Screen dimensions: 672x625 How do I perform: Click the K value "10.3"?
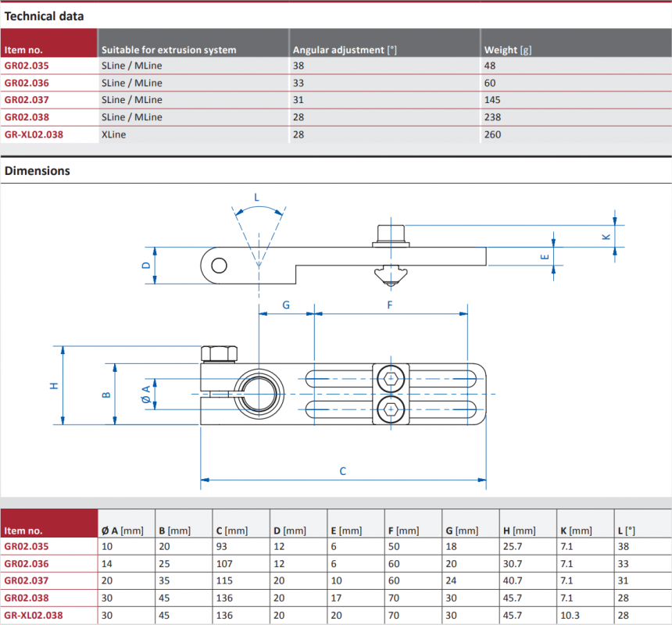click(570, 615)
